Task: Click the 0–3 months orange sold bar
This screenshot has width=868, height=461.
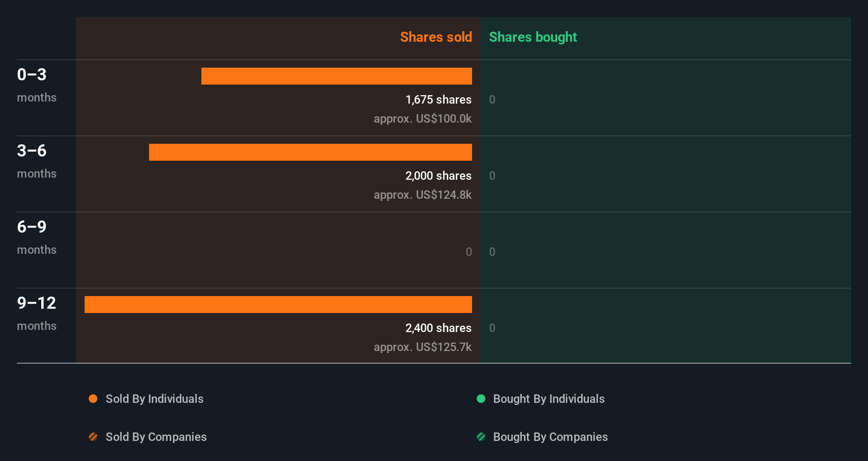Action: (337, 76)
